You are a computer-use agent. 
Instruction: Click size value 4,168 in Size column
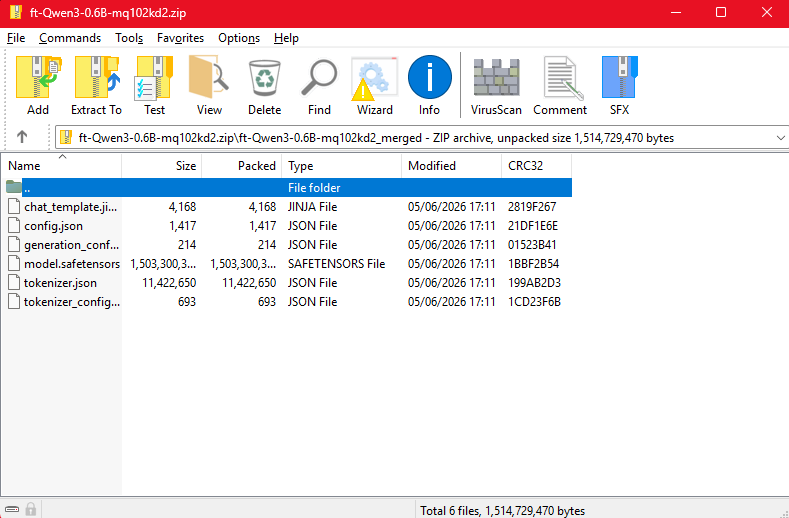coord(182,207)
